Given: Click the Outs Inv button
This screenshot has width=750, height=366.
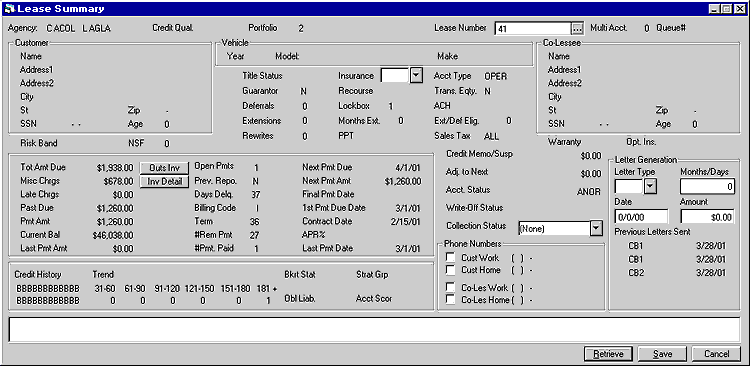Looking at the screenshot, I should (164, 168).
